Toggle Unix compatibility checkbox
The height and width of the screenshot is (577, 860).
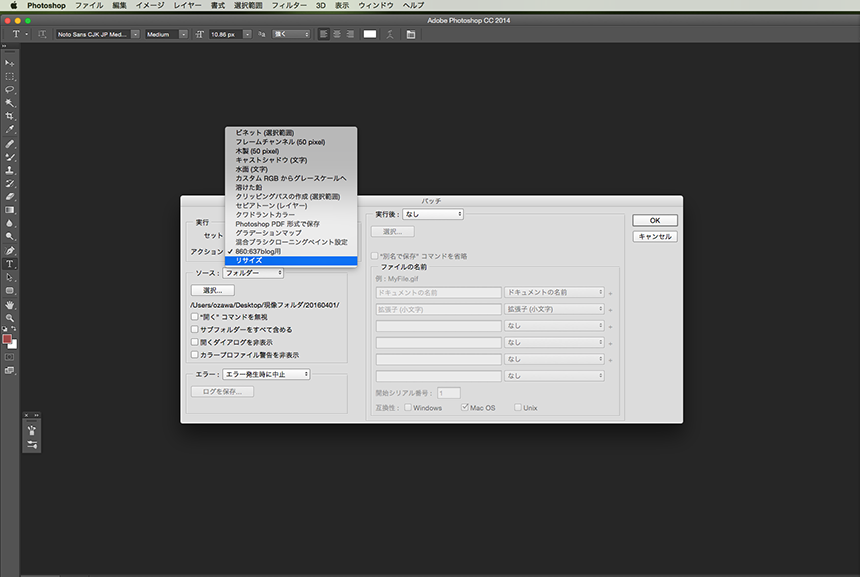click(x=518, y=407)
